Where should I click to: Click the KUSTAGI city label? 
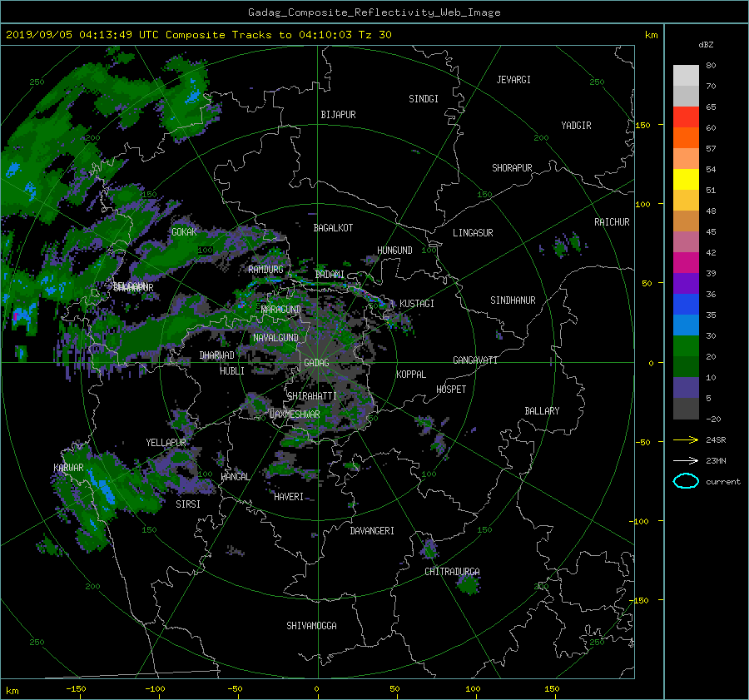417,304
